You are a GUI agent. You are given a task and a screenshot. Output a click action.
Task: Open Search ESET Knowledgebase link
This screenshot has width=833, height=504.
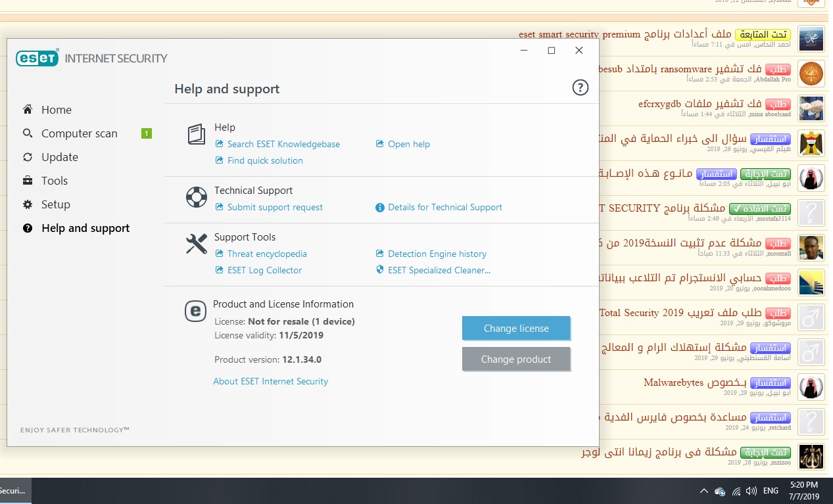[x=283, y=144]
